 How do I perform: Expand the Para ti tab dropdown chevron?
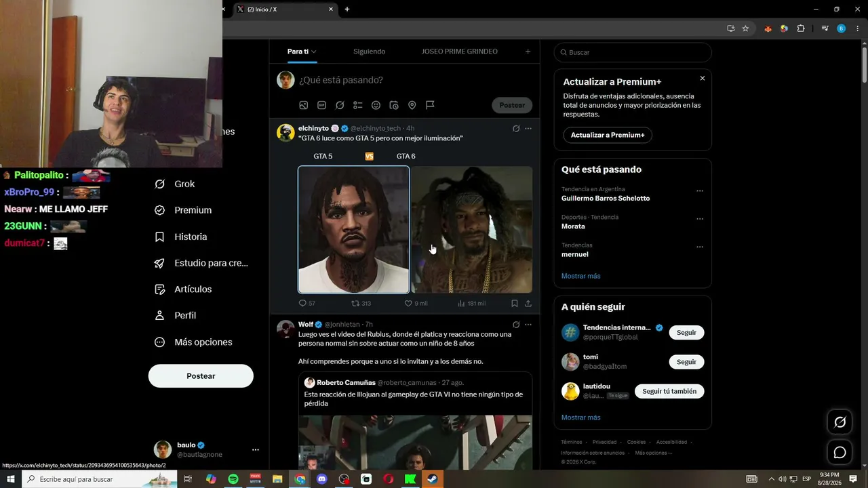314,52
